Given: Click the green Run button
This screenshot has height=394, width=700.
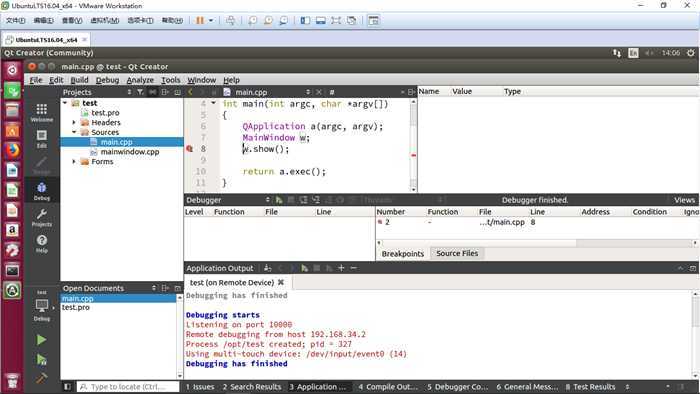Looking at the screenshot, I should (x=41, y=340).
